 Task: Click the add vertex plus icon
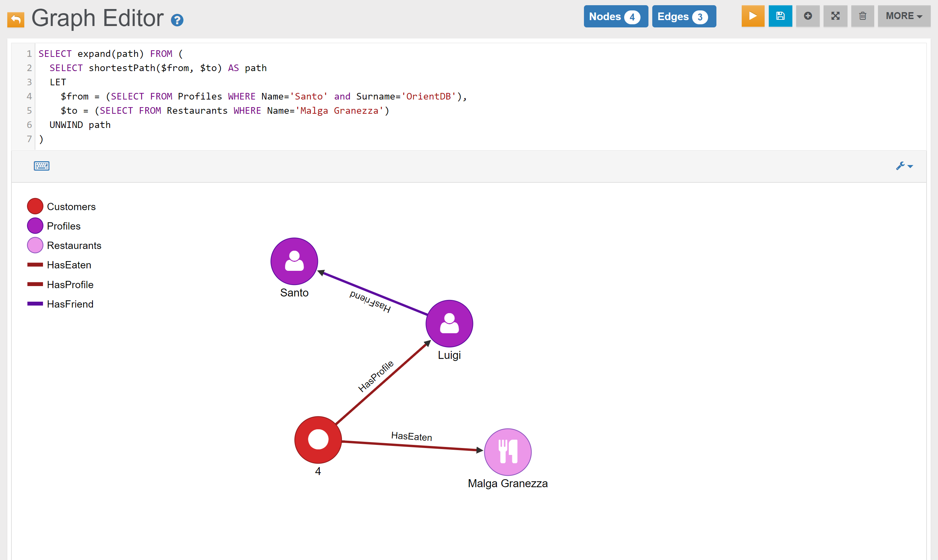pyautogui.click(x=808, y=16)
